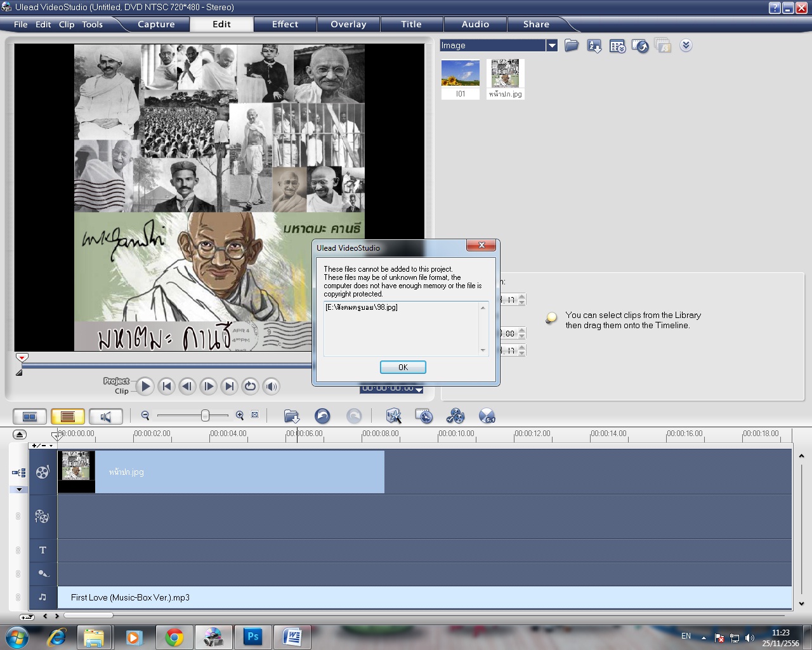Fit project in timeline window
Screen dimensions: 812x650
tap(254, 415)
